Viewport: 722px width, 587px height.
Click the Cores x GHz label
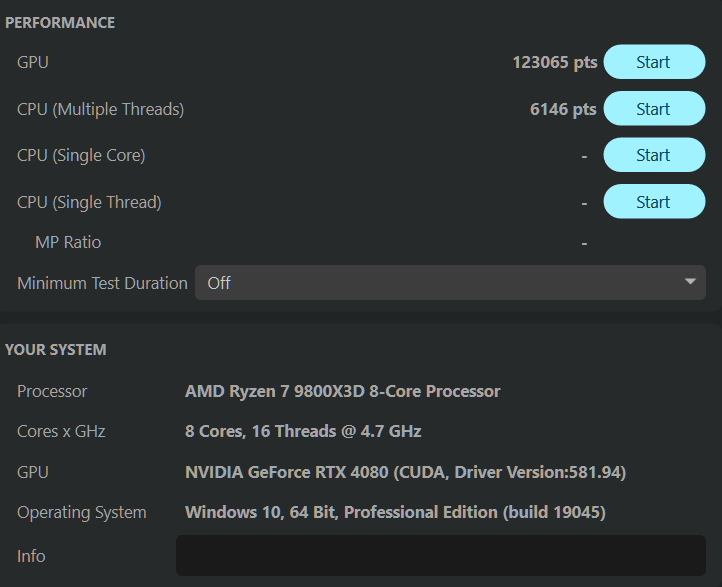(x=61, y=431)
